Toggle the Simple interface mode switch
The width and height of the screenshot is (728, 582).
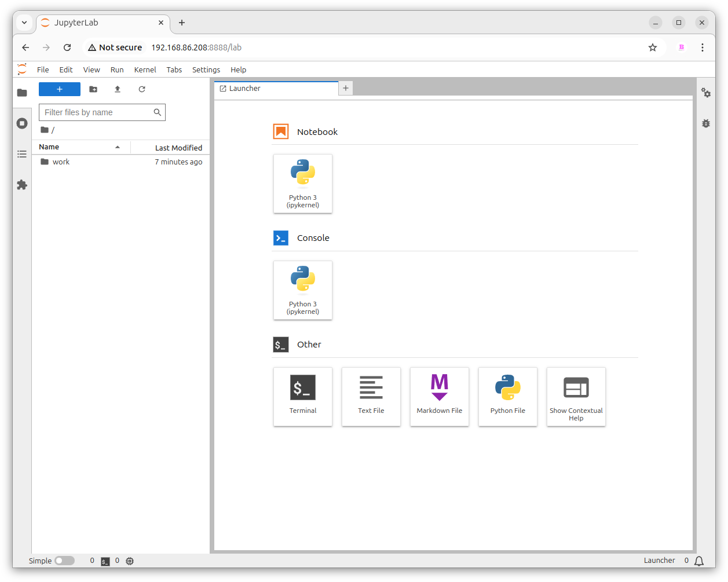coord(64,561)
